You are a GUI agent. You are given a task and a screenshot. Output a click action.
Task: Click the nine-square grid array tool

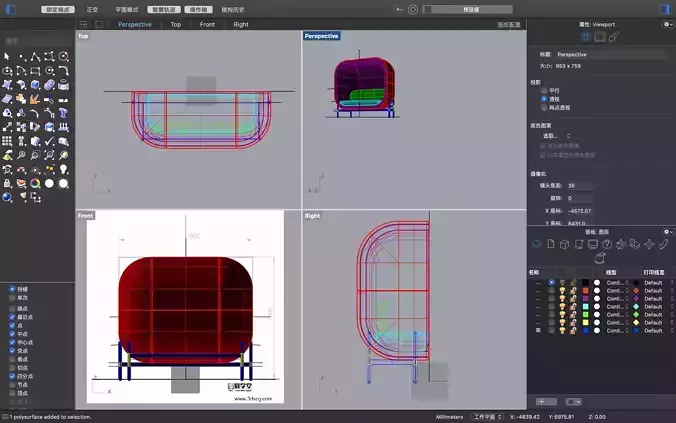click(x=7, y=141)
